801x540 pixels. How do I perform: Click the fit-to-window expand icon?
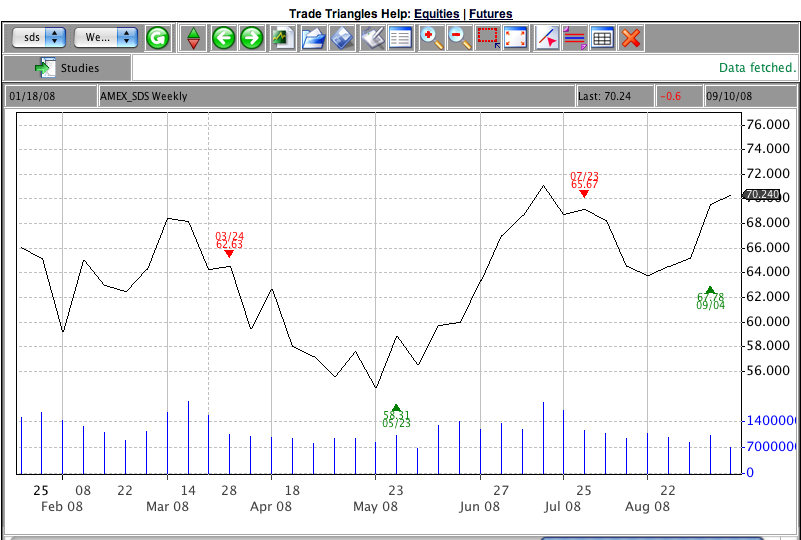(x=515, y=38)
